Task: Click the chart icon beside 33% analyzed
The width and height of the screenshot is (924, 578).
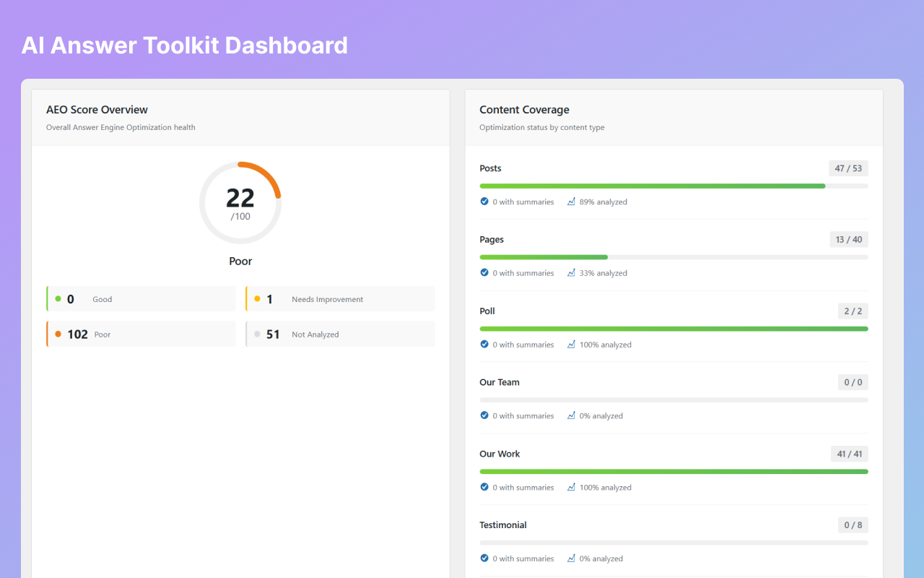Action: tap(571, 273)
